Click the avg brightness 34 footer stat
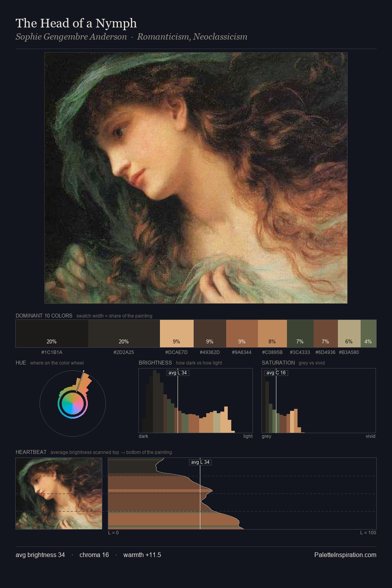 coord(40,555)
